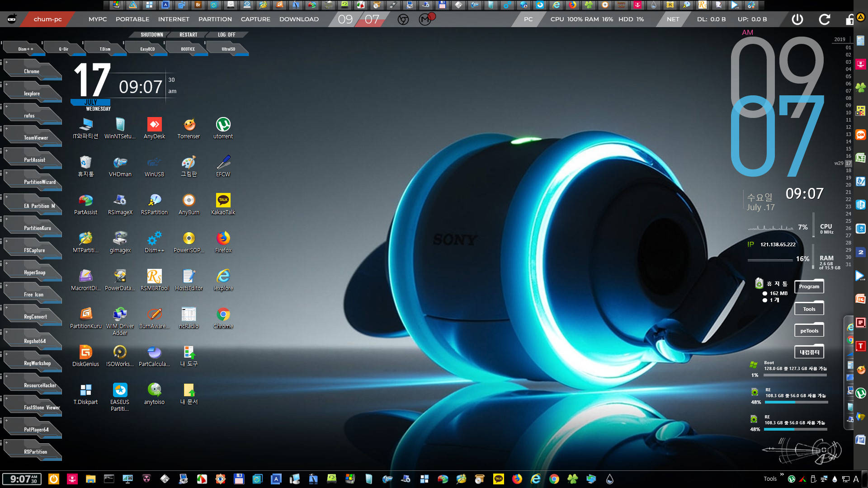The height and width of the screenshot is (488, 868).
Task: Open the taskbar Tools overflow chevron
Action: [782, 474]
